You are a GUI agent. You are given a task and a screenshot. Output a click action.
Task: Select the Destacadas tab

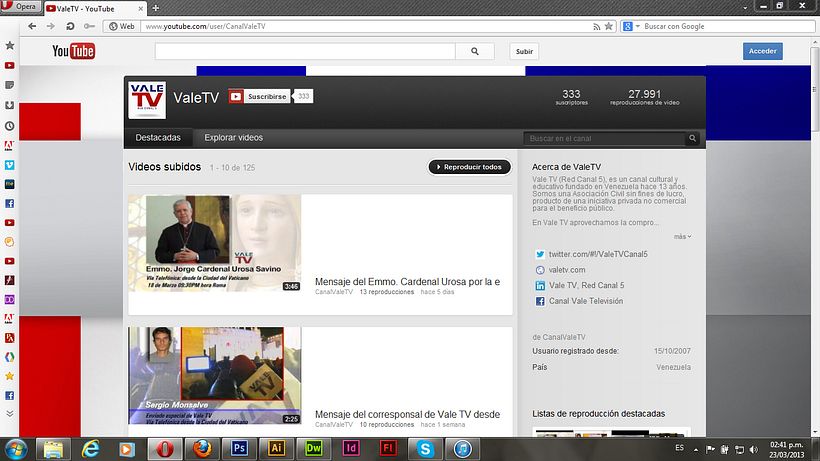[158, 137]
